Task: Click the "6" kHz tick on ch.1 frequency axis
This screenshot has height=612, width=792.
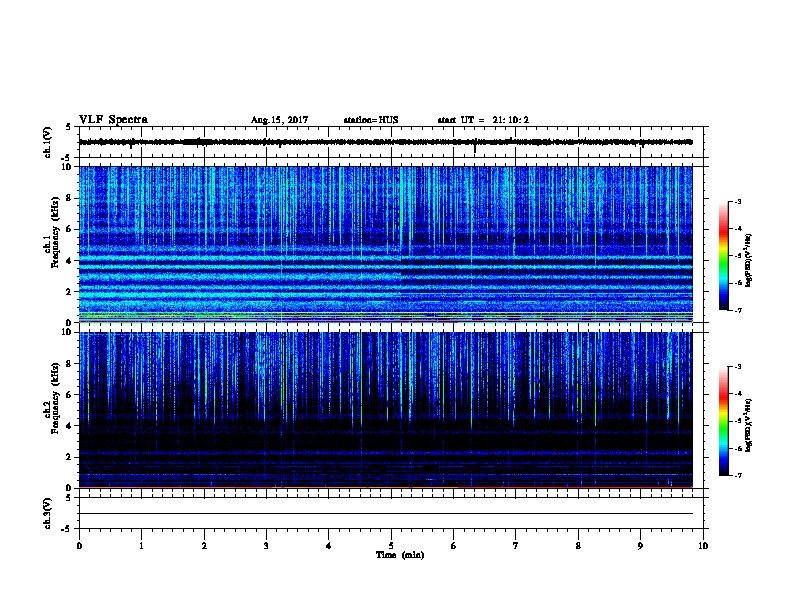Action: pyautogui.click(x=69, y=229)
